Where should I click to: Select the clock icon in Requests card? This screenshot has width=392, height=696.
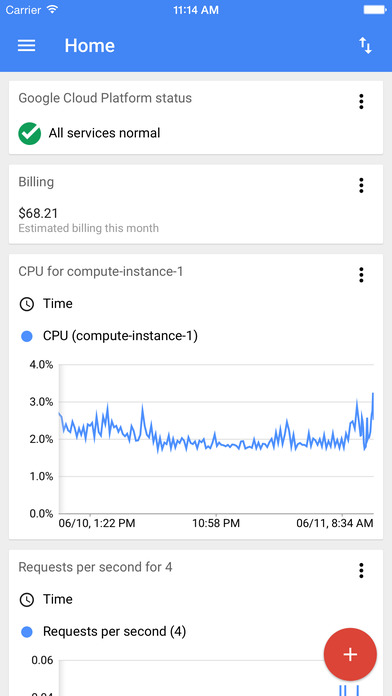(x=27, y=600)
